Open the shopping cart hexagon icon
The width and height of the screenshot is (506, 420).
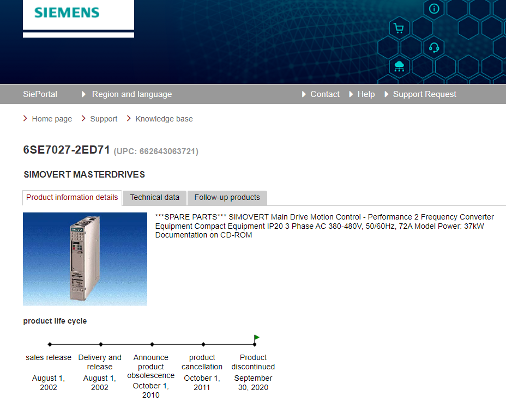click(399, 28)
